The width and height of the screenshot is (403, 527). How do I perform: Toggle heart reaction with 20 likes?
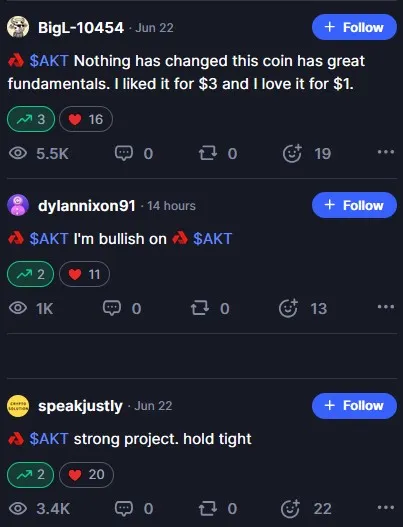click(x=86, y=475)
